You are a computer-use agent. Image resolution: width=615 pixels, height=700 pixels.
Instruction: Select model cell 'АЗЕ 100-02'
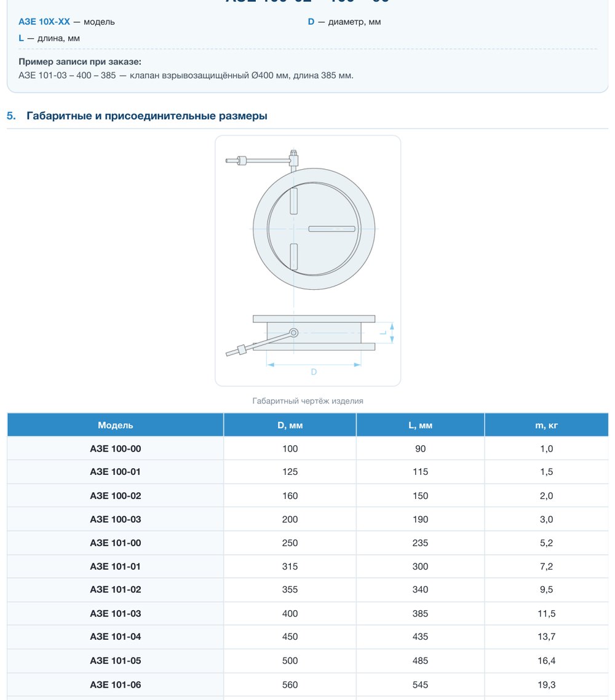coord(116,496)
